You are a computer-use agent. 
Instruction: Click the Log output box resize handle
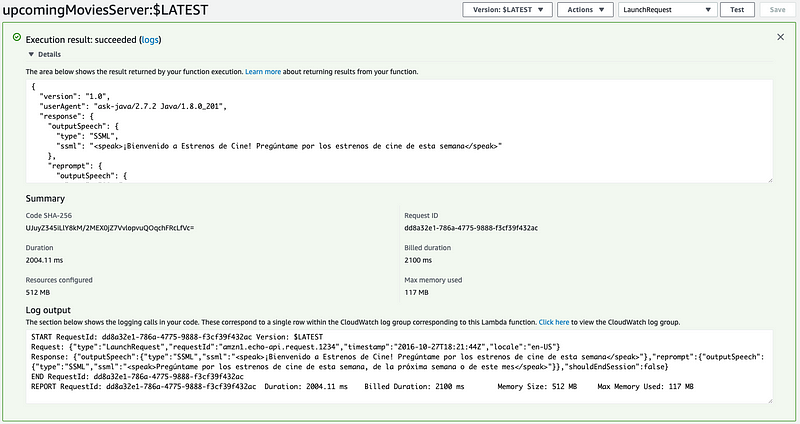[769, 399]
